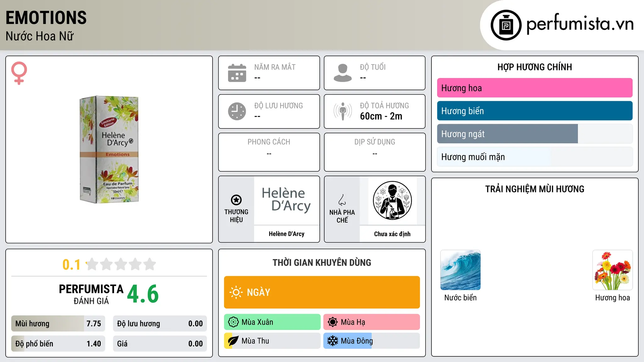The height and width of the screenshot is (362, 644).
Task: Click the Giá 0.00 score bar
Action: pos(160,344)
